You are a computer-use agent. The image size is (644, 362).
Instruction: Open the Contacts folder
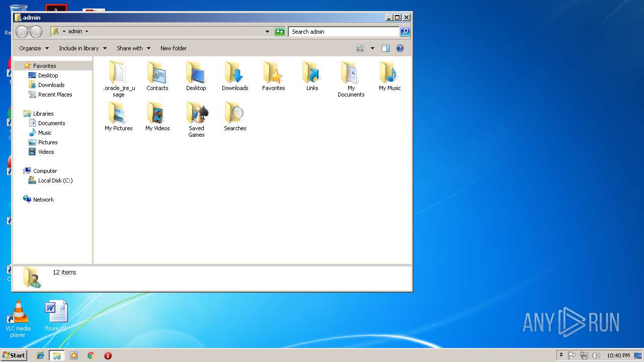[x=157, y=76]
